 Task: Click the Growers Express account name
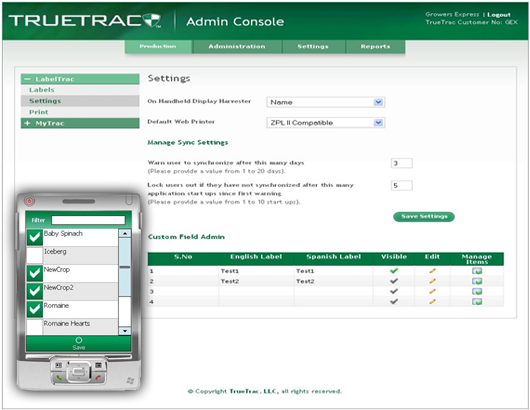[x=452, y=14]
